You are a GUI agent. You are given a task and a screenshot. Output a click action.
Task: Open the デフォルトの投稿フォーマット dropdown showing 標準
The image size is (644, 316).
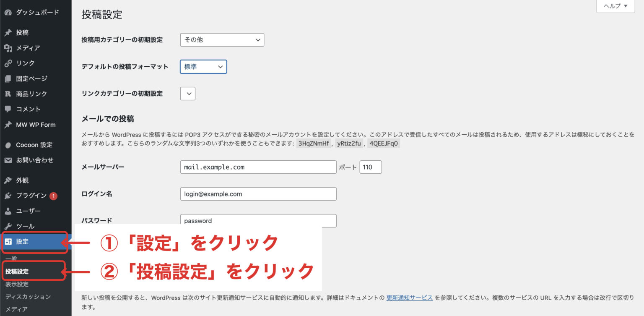point(203,66)
